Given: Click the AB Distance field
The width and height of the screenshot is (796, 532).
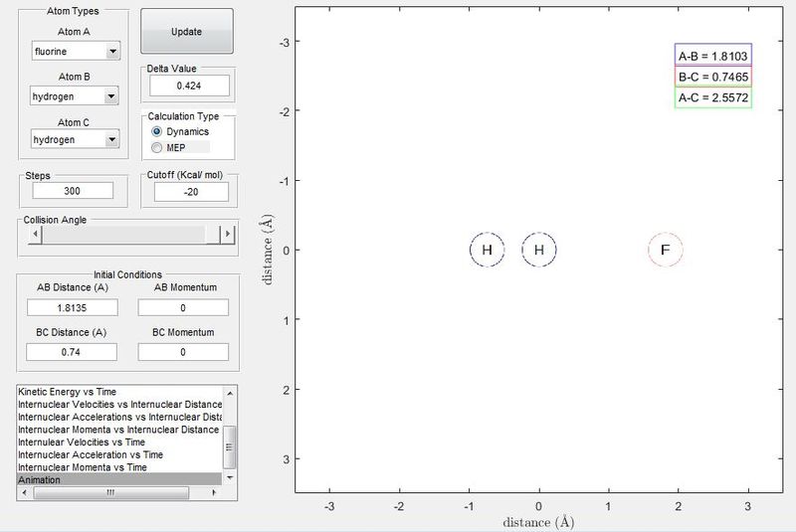Looking at the screenshot, I should [73, 308].
